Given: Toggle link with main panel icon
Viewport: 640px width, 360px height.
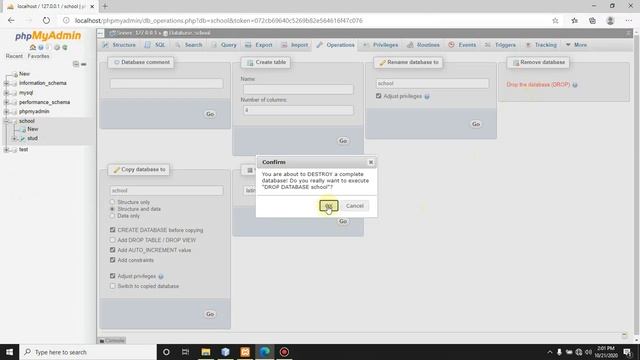Looking at the screenshot, I should click(x=84, y=64).
